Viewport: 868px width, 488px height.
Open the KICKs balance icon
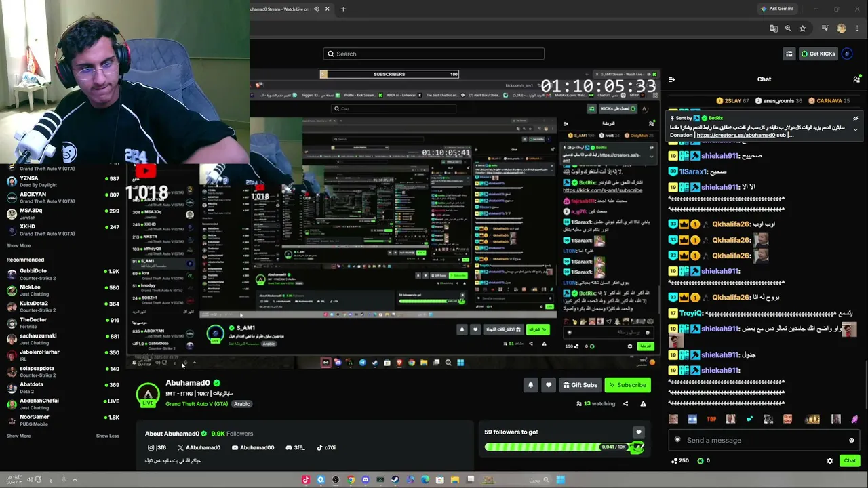(x=701, y=461)
